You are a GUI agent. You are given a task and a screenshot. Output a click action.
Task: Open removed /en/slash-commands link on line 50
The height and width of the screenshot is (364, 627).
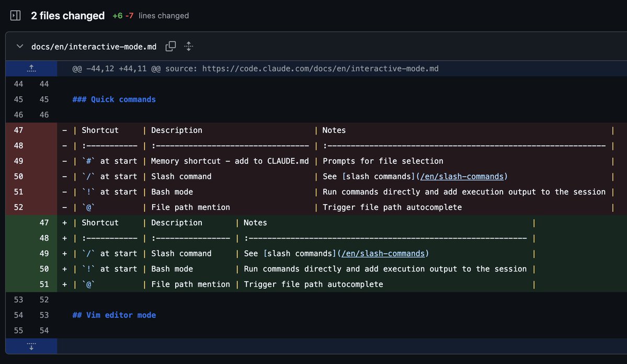point(462,176)
